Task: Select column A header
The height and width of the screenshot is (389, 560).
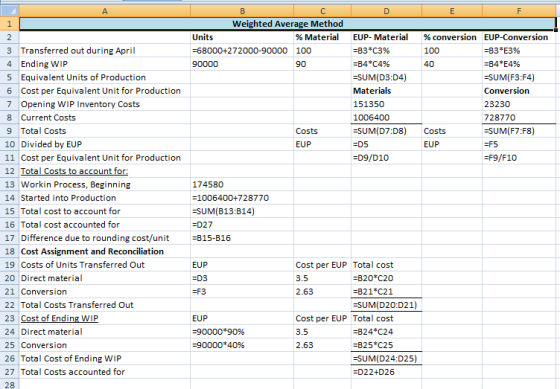Action: pos(105,11)
